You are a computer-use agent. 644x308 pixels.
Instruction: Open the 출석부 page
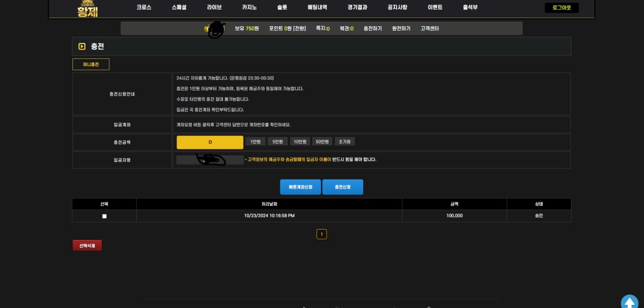(470, 8)
